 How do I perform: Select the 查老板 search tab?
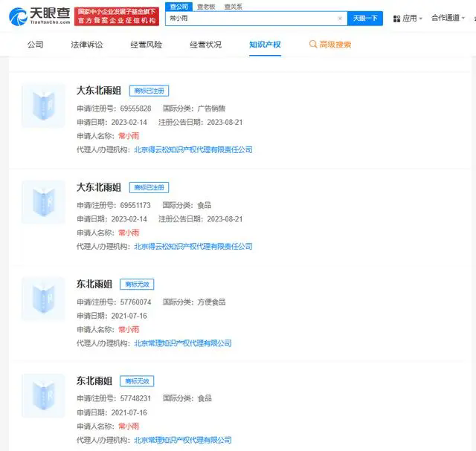click(x=206, y=7)
